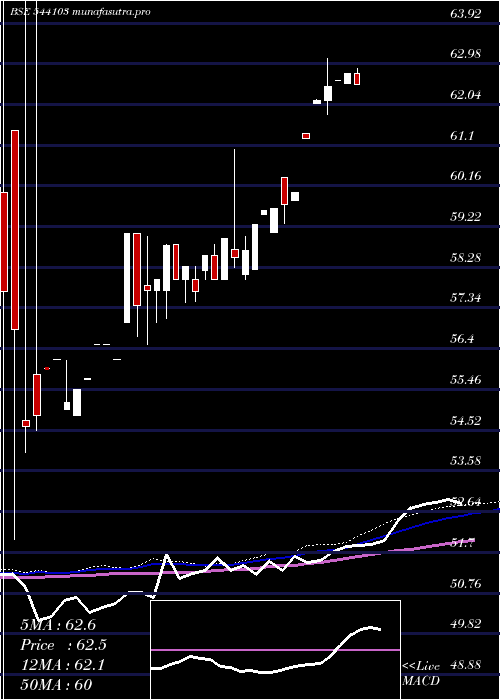The width and height of the screenshot is (500, 700).
Task: Click the 57.34 price axis label
Action: click(466, 298)
